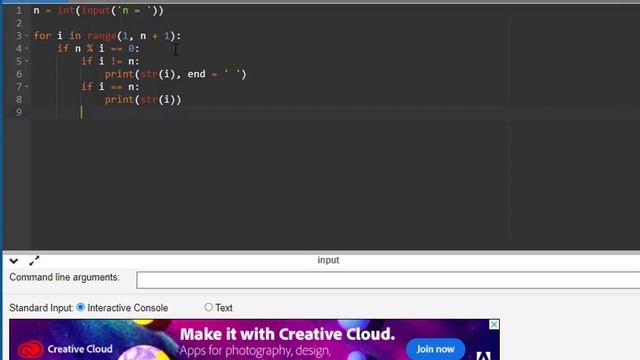This screenshot has width=640, height=360.
Task: Click the Command line arguments field
Action: [x=388, y=280]
